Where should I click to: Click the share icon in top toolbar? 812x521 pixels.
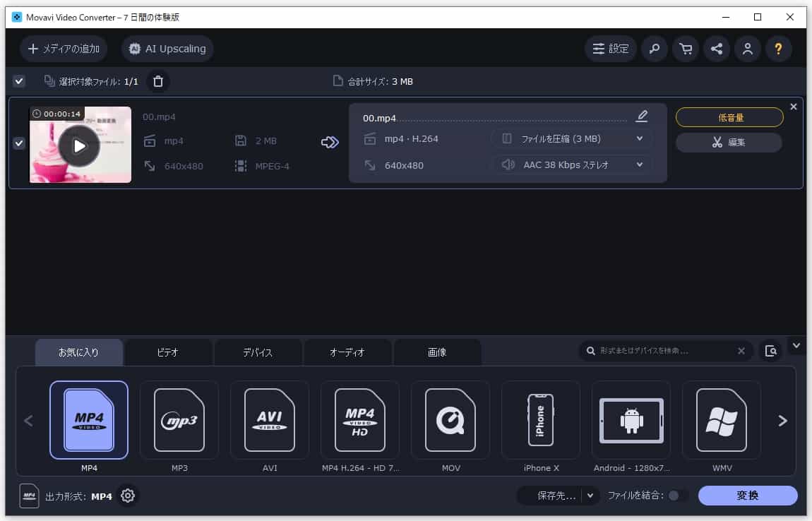(x=716, y=49)
